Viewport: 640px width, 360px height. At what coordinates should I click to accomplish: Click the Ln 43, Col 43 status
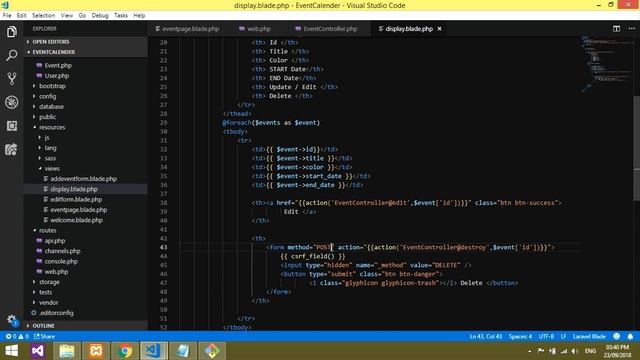coord(486,336)
